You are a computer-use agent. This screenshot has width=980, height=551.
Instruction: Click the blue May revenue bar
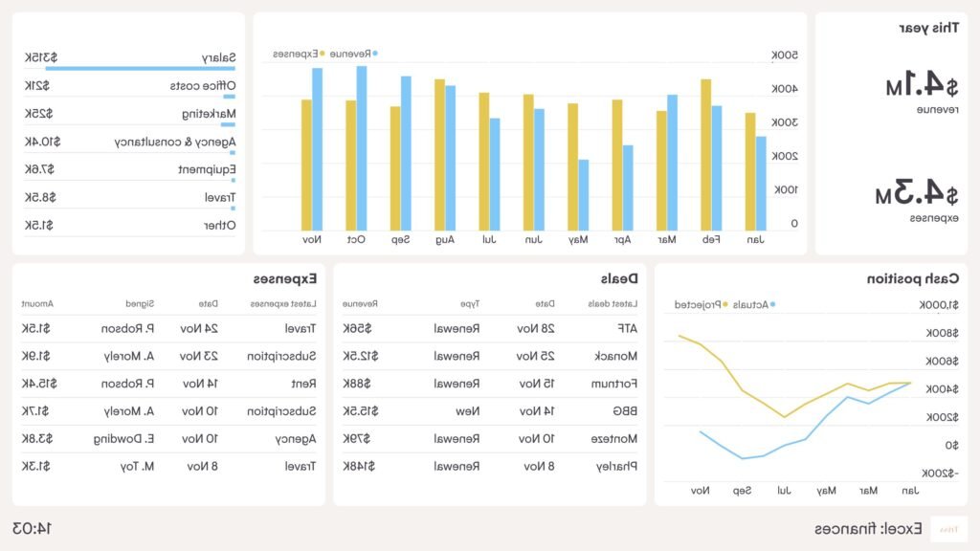(x=584, y=195)
